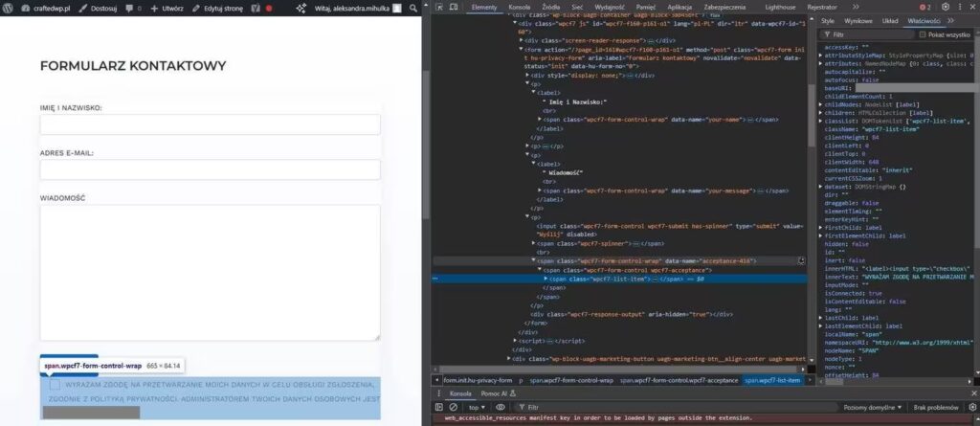This screenshot has width=980, height=426.
Task: Open the Sieć panel tab
Action: (577, 7)
